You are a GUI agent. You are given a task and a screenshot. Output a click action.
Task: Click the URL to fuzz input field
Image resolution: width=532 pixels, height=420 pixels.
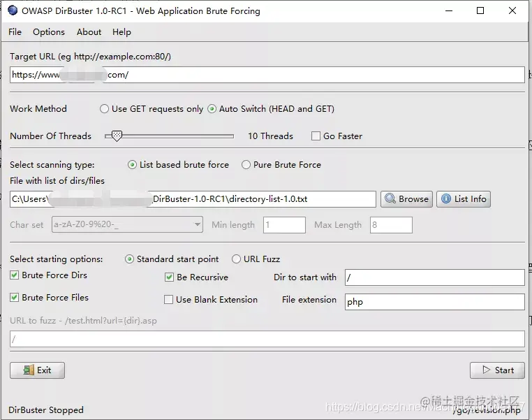coord(267,339)
